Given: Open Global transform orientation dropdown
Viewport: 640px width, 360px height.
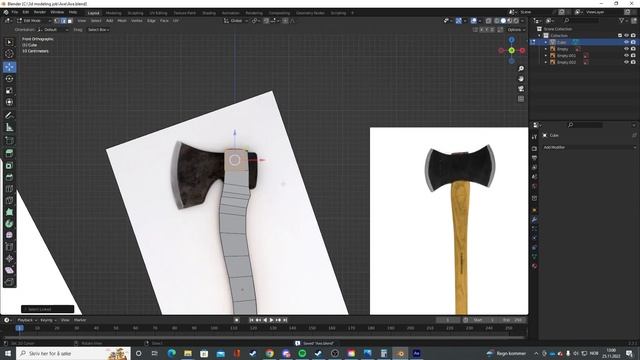Looking at the screenshot, I should [236, 21].
